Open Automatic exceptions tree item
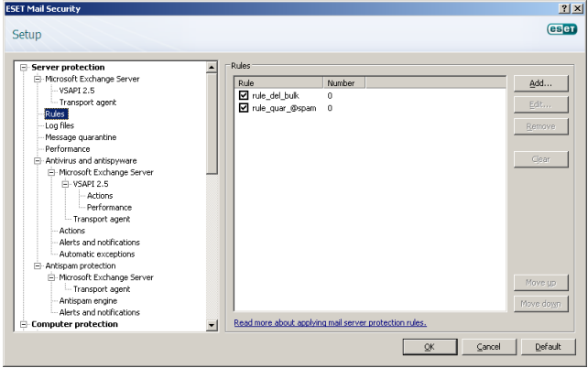The image size is (588, 368). click(97, 254)
